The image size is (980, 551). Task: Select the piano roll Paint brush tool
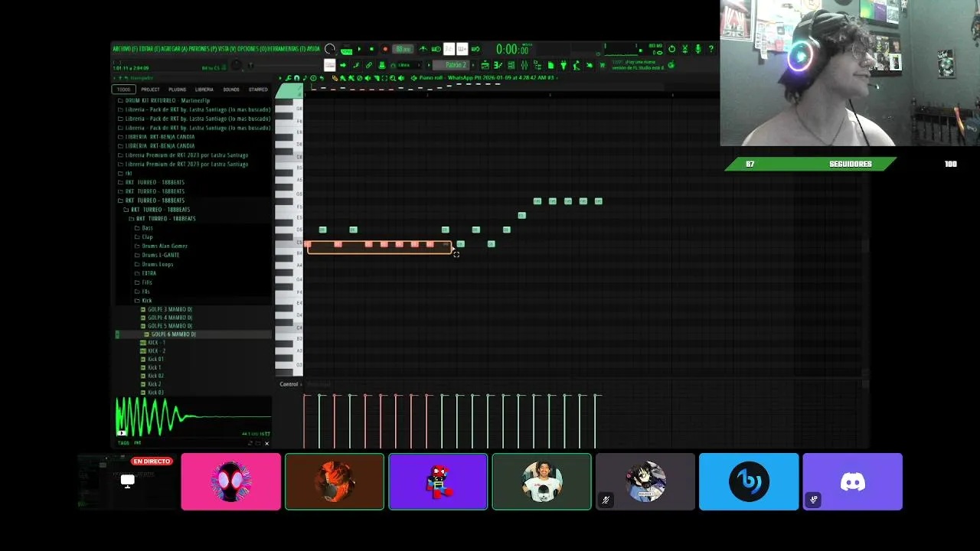click(343, 78)
